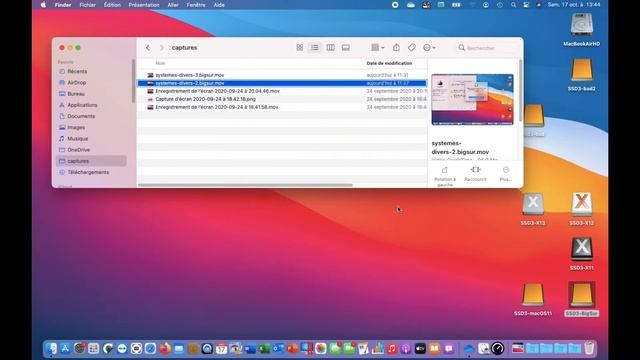640x360 pixels.
Task: Click Plus… quick action in preview
Action: point(506,173)
